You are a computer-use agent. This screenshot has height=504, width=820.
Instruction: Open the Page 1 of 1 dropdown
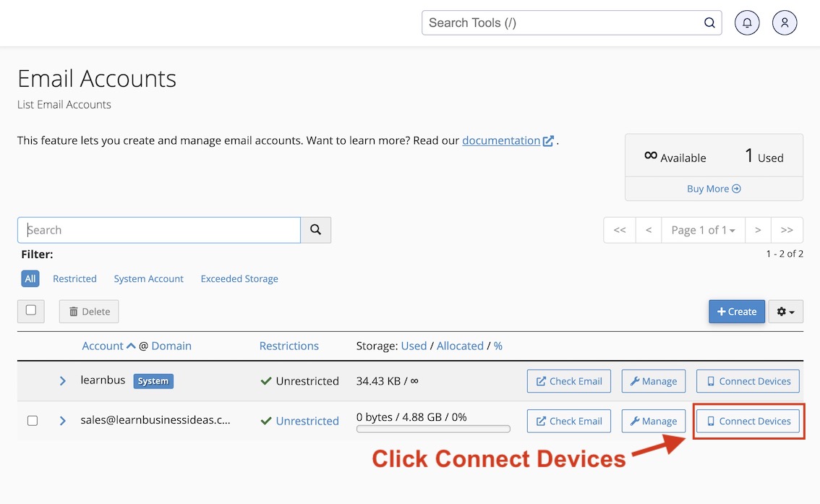coord(702,229)
